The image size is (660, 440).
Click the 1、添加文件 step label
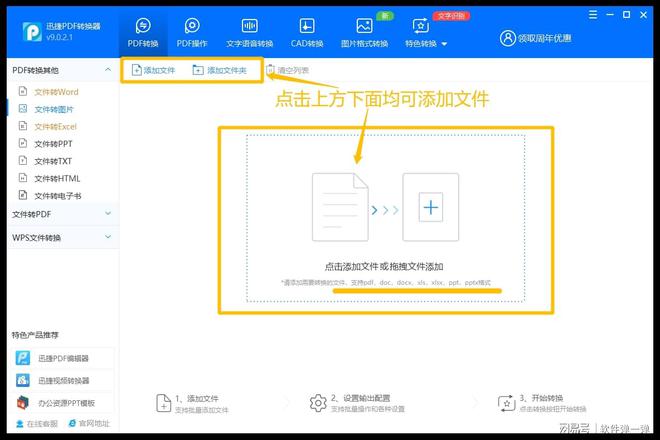click(x=197, y=398)
